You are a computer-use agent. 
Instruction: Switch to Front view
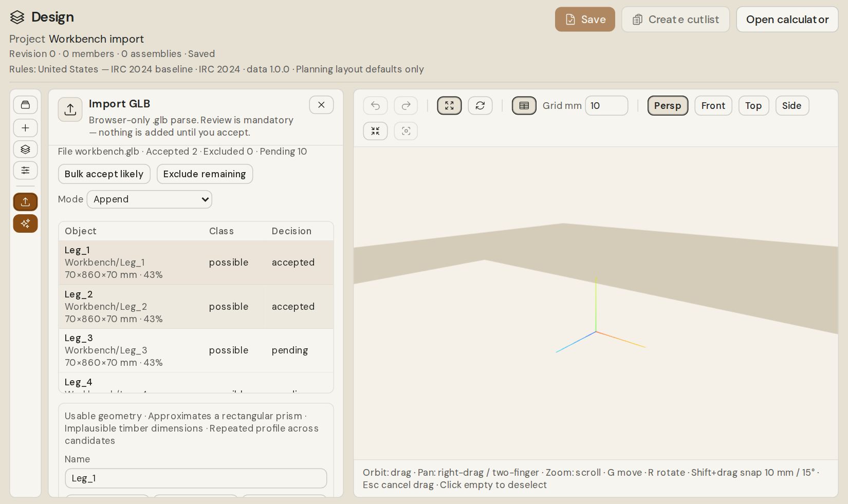pos(713,106)
